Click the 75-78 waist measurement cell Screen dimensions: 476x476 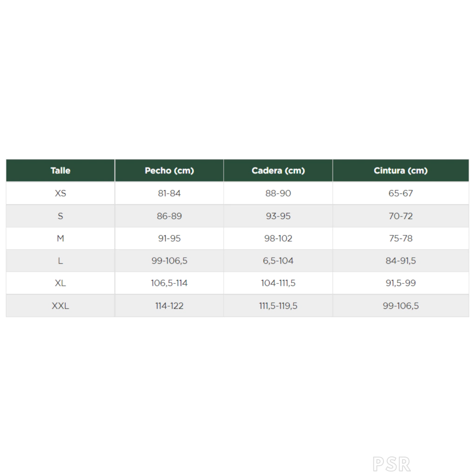point(400,238)
